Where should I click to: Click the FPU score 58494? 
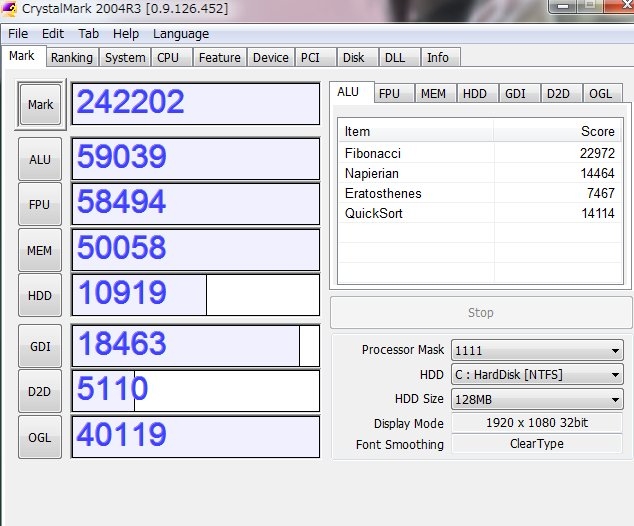click(196, 204)
